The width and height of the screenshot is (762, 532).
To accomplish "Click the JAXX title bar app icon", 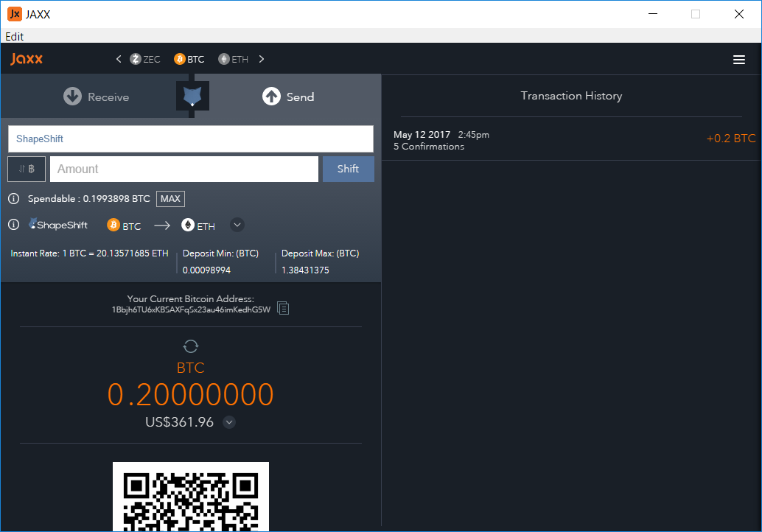I will tap(15, 14).
